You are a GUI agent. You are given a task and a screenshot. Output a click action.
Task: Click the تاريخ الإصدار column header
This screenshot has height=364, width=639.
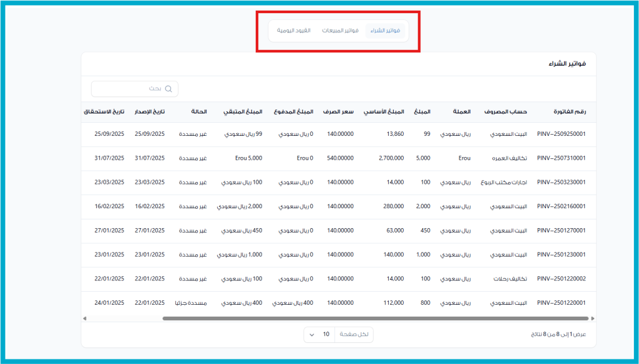pyautogui.click(x=150, y=112)
